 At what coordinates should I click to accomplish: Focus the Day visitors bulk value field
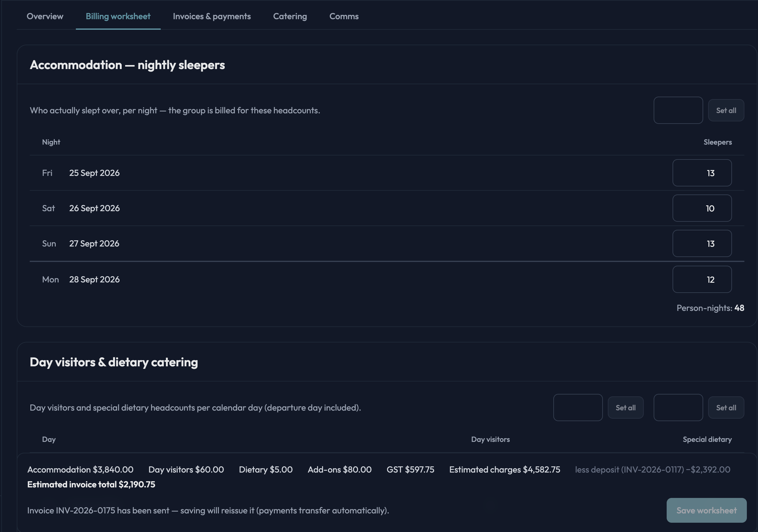click(x=578, y=408)
